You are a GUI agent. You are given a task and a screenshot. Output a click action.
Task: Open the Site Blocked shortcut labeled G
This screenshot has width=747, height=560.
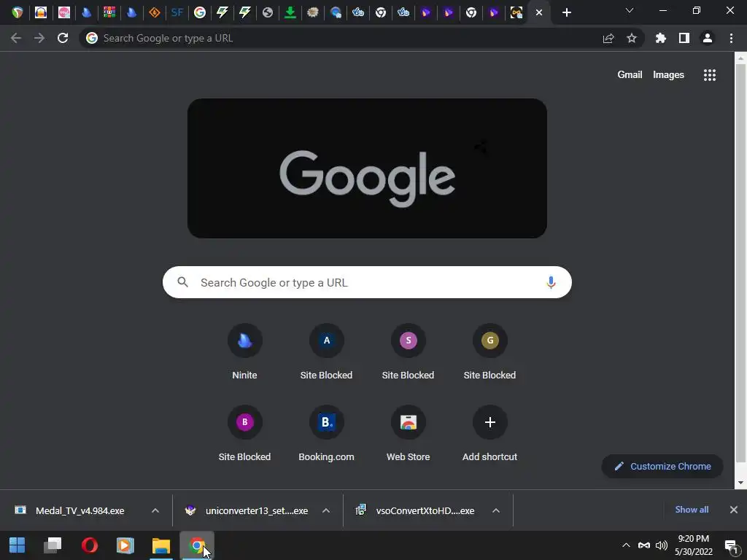[489, 352]
